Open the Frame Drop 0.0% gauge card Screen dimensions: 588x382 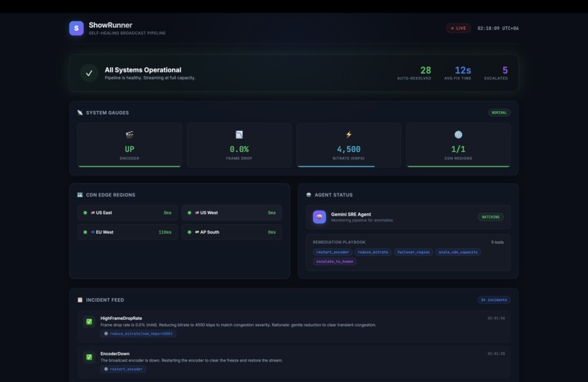(x=239, y=145)
